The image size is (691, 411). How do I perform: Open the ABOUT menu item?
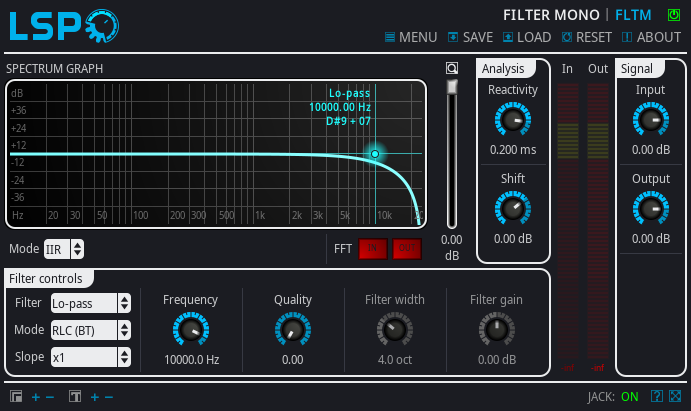click(651, 37)
